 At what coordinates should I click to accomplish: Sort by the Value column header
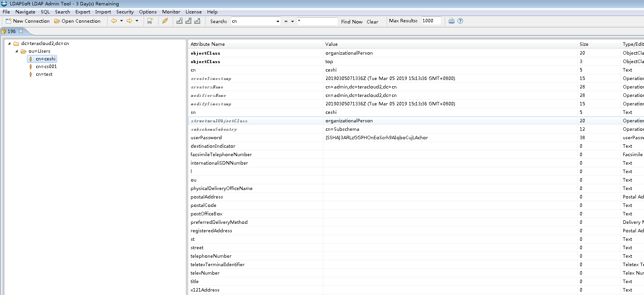(450, 44)
